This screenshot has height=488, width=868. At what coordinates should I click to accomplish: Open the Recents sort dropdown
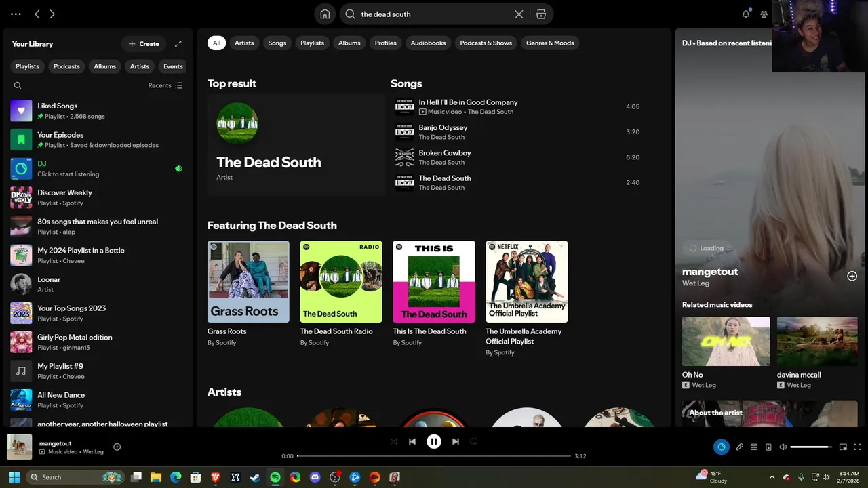click(x=165, y=85)
